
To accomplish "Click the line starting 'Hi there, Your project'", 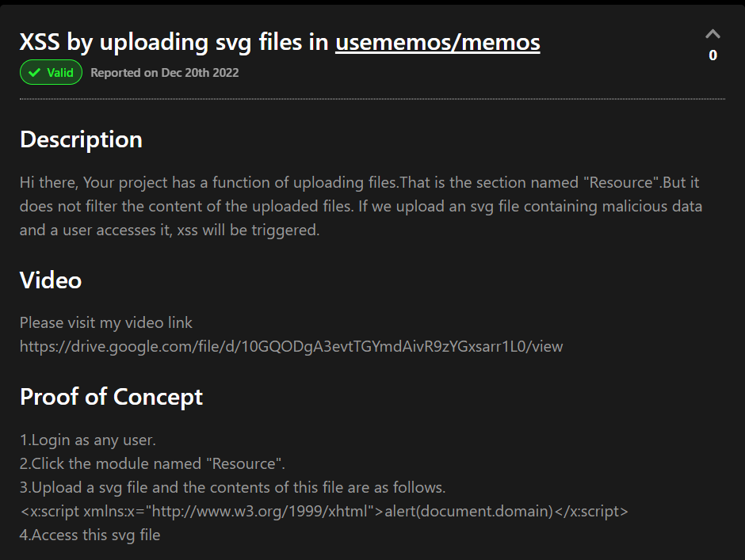I will pyautogui.click(x=359, y=182).
